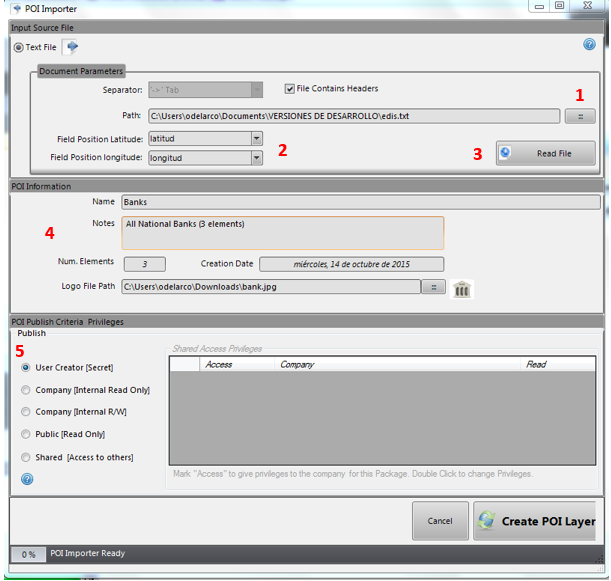Select the Text File radio option
This screenshot has height=581, width=611.
pyautogui.click(x=18, y=47)
